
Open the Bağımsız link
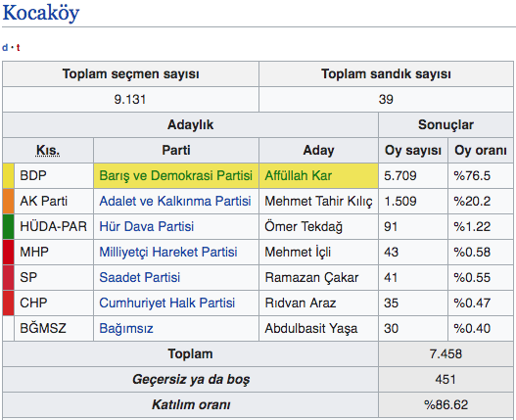pos(126,329)
